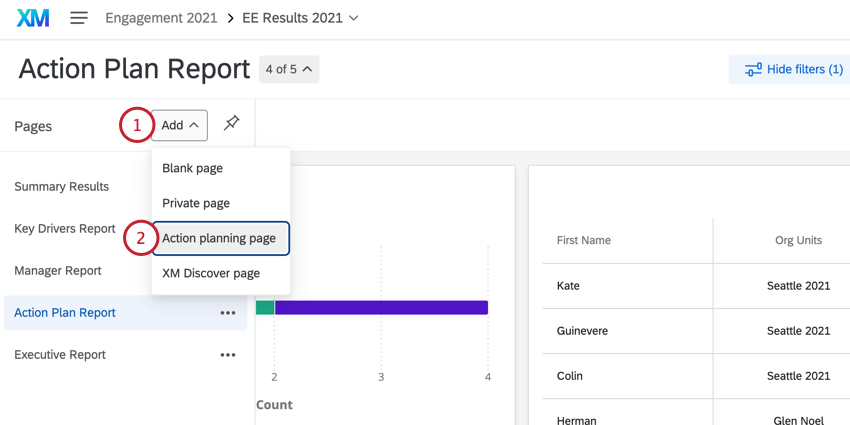Open the Summary Results page

[x=62, y=187]
